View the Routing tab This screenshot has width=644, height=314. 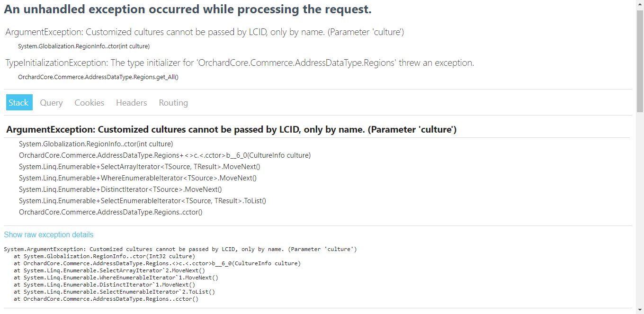click(173, 102)
